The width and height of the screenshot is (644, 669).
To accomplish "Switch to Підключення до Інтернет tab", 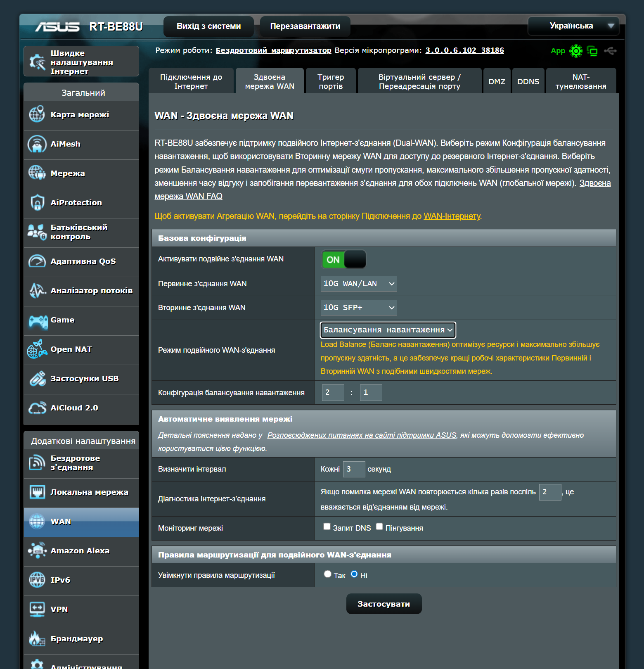I will pos(191,81).
